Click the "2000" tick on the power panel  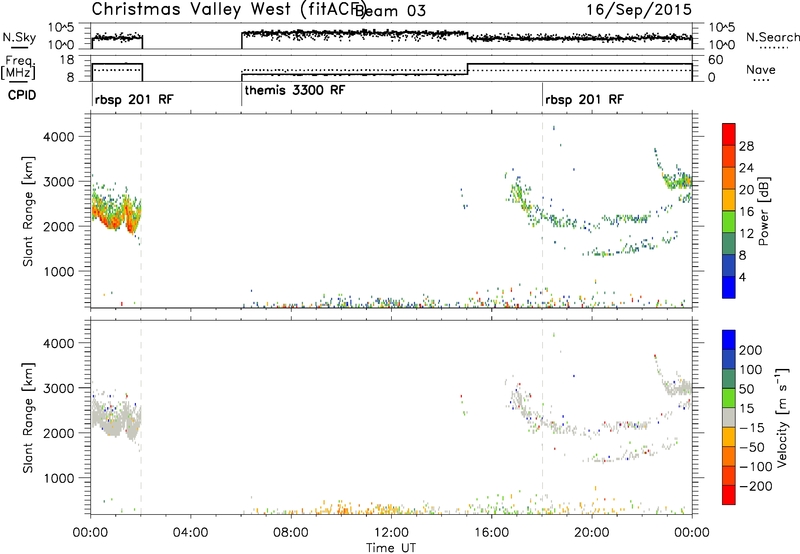point(58,226)
